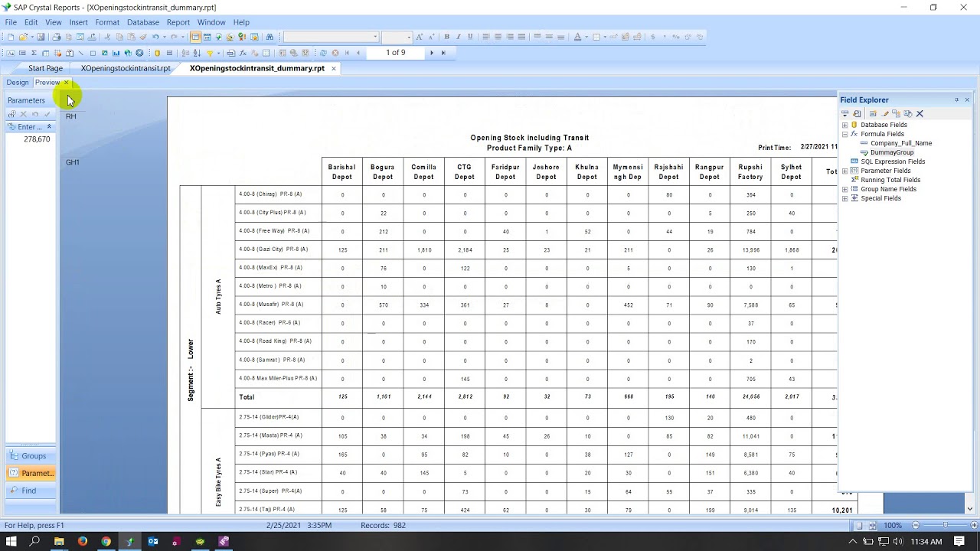Viewport: 980px width, 551px height.
Task: Toggle Bold formatting button
Action: [x=446, y=37]
